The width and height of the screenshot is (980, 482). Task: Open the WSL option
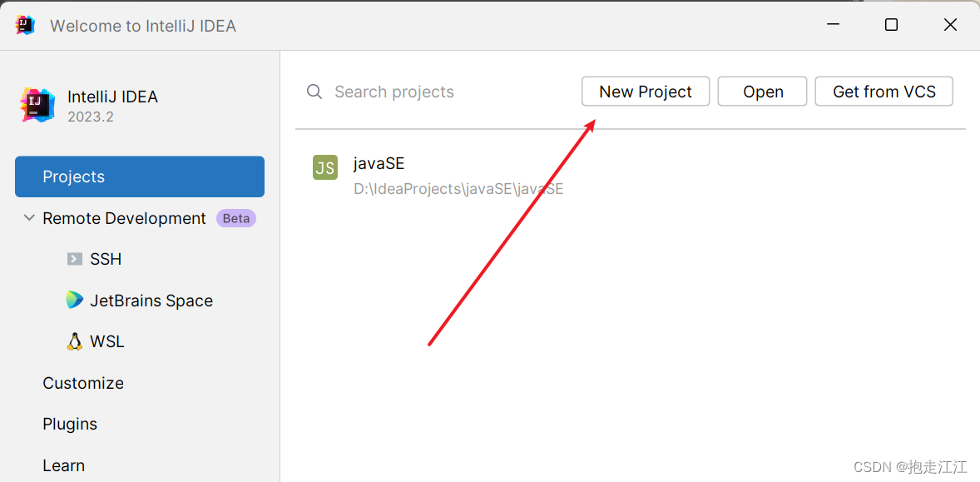106,342
